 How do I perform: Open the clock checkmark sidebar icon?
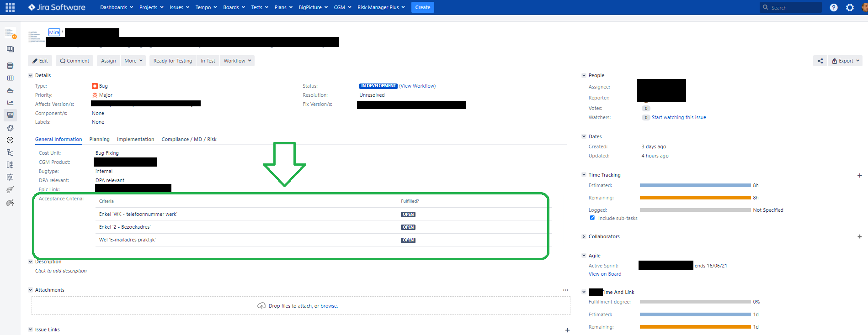click(x=10, y=140)
